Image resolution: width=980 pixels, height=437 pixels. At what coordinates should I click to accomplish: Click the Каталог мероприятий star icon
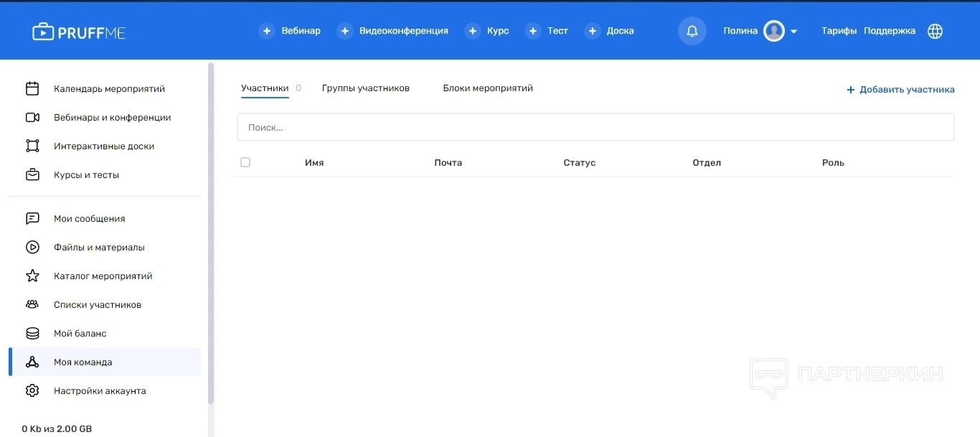(x=32, y=276)
